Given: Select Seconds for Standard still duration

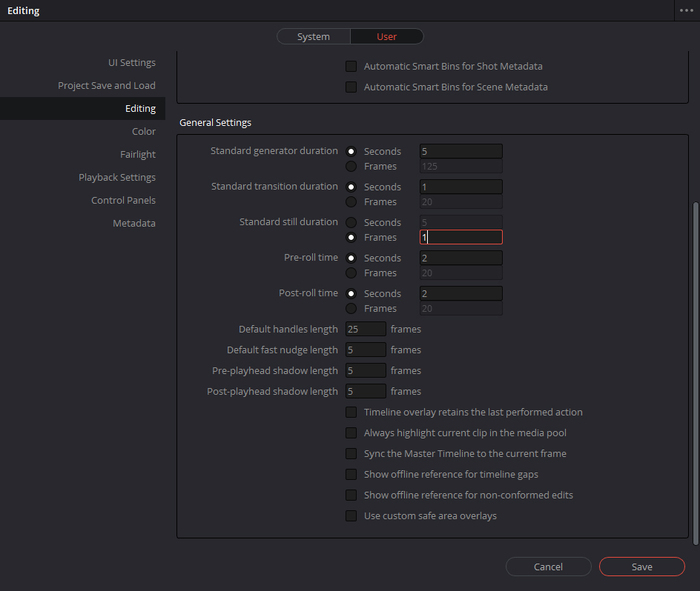Looking at the screenshot, I should click(x=351, y=223).
